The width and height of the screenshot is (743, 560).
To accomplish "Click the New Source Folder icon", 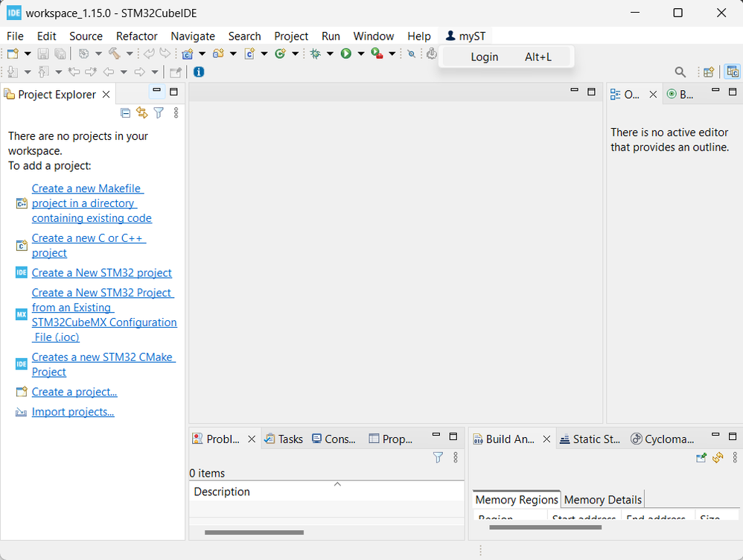I will pos(218,54).
